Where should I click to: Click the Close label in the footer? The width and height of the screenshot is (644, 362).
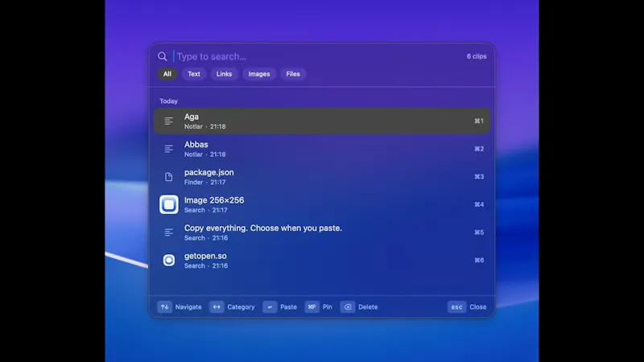click(478, 307)
